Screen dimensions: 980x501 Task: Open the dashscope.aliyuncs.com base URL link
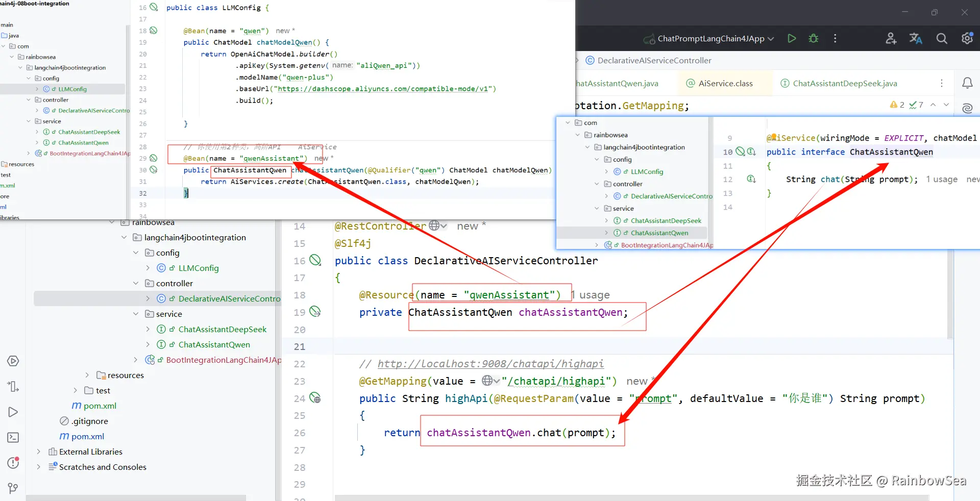click(x=384, y=89)
